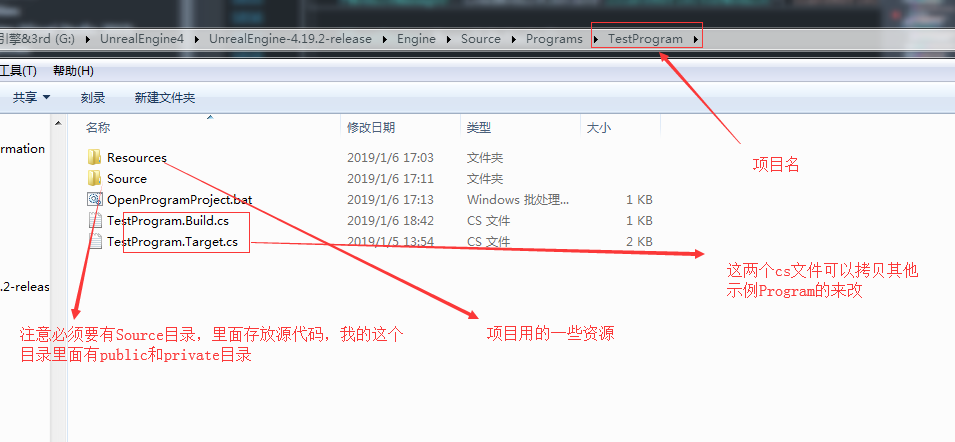Navigate to Source breadcrumb in address bar
Image resolution: width=955 pixels, height=442 pixels.
[x=481, y=39]
